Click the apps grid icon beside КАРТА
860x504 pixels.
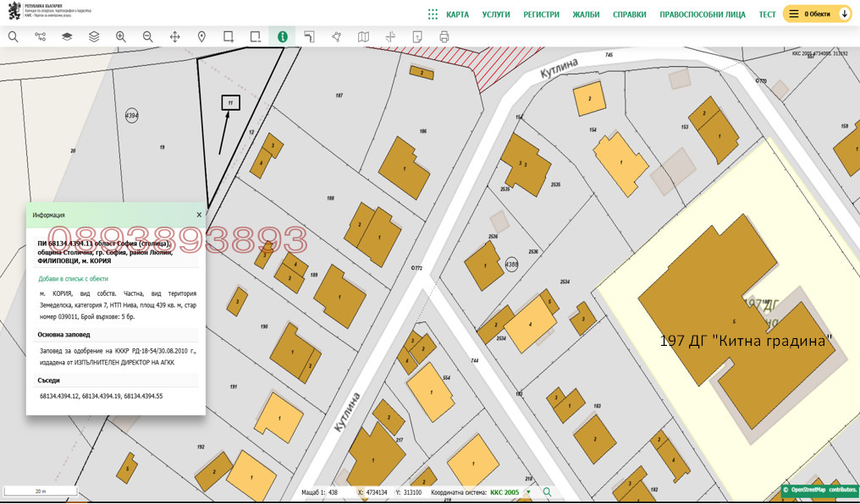tap(433, 14)
